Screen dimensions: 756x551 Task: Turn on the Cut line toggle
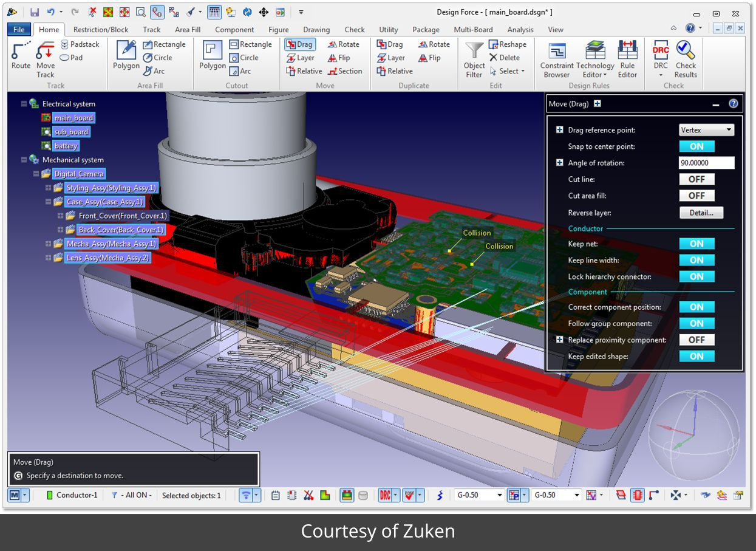pos(696,179)
